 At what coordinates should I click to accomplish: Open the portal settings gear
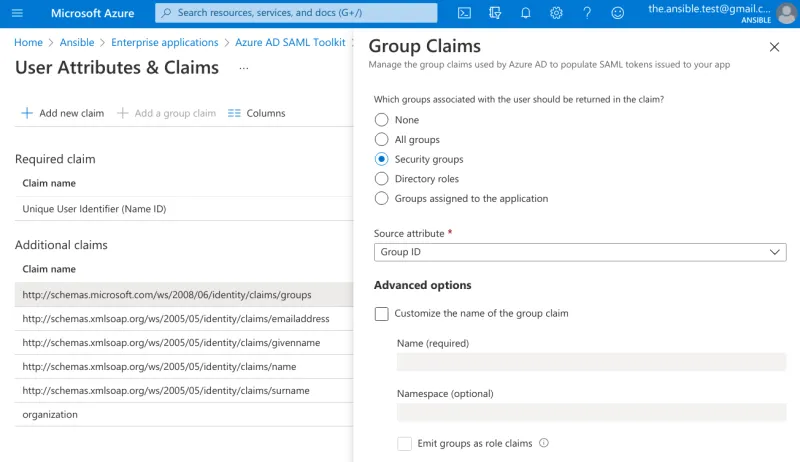[556, 13]
